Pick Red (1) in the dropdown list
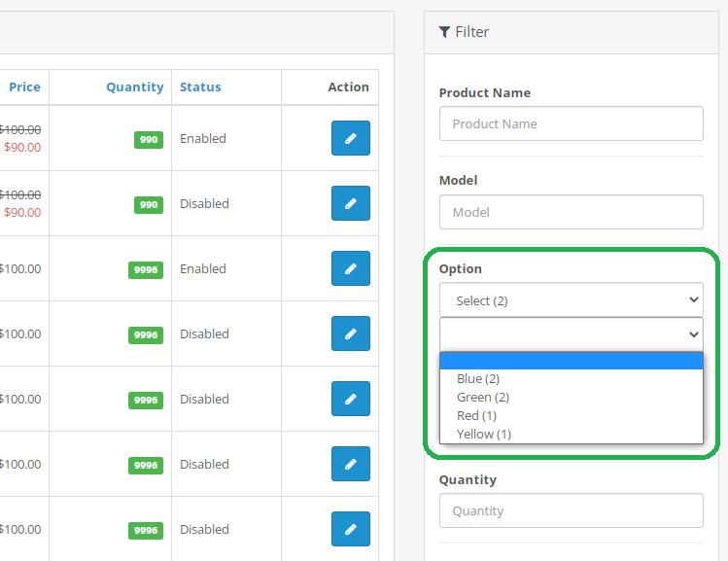728x561 pixels. pos(476,415)
